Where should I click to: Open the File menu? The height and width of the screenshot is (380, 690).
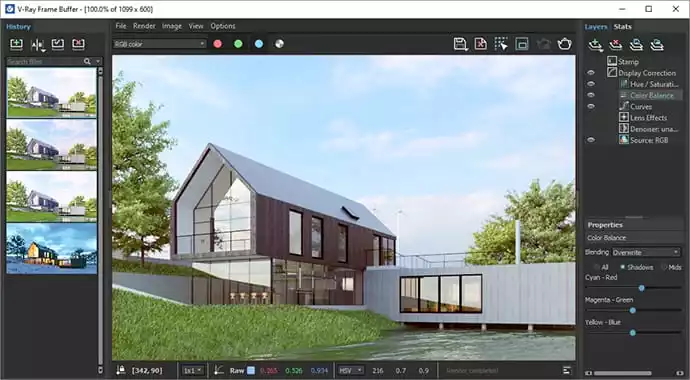click(x=121, y=26)
